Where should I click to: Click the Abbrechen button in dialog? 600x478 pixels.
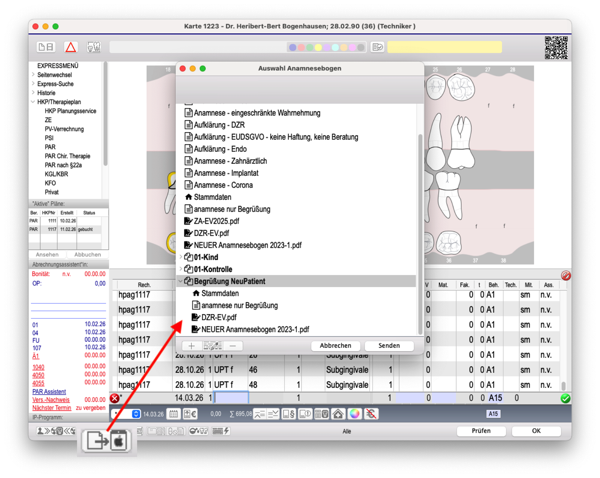coord(335,346)
